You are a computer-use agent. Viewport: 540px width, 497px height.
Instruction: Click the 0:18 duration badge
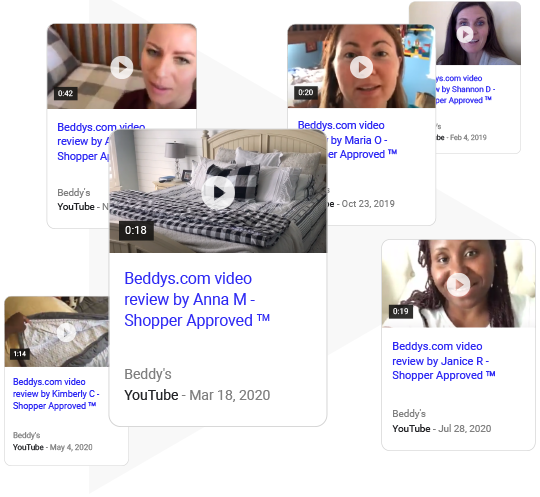click(x=136, y=230)
